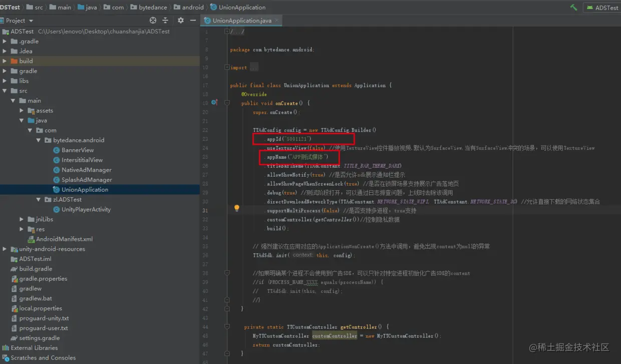Collapse the bytedance.android package arrow
Image resolution: width=621 pixels, height=364 pixels.
[x=39, y=140]
